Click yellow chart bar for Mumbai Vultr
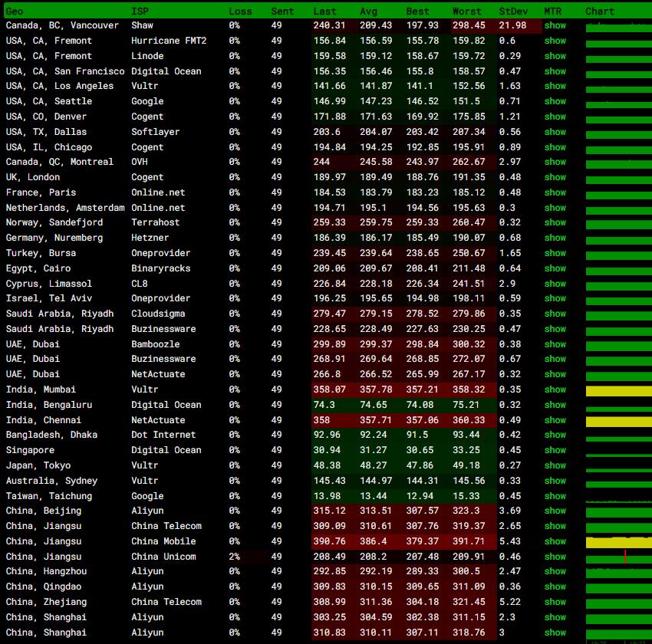The height and width of the screenshot is (644, 652). [x=619, y=390]
